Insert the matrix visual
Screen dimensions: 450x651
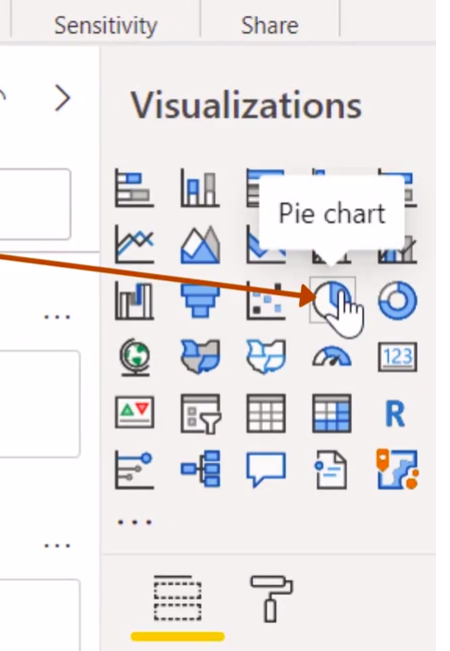click(x=332, y=413)
